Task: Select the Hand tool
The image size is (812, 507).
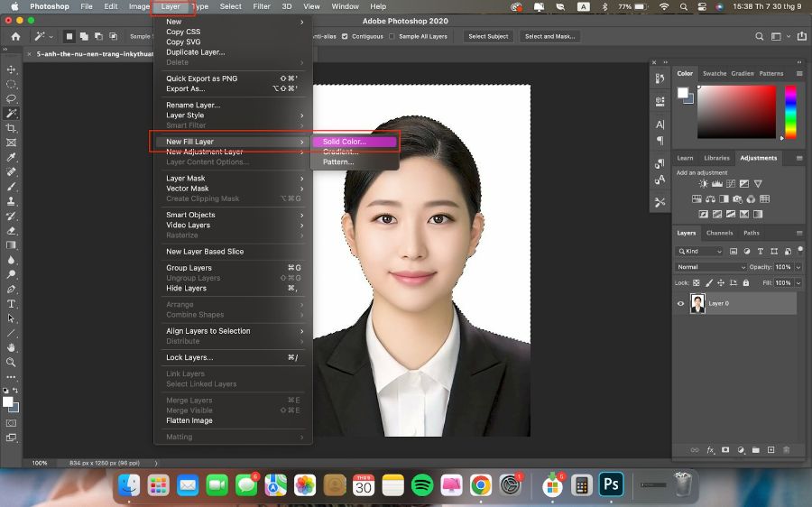Action: (11, 347)
